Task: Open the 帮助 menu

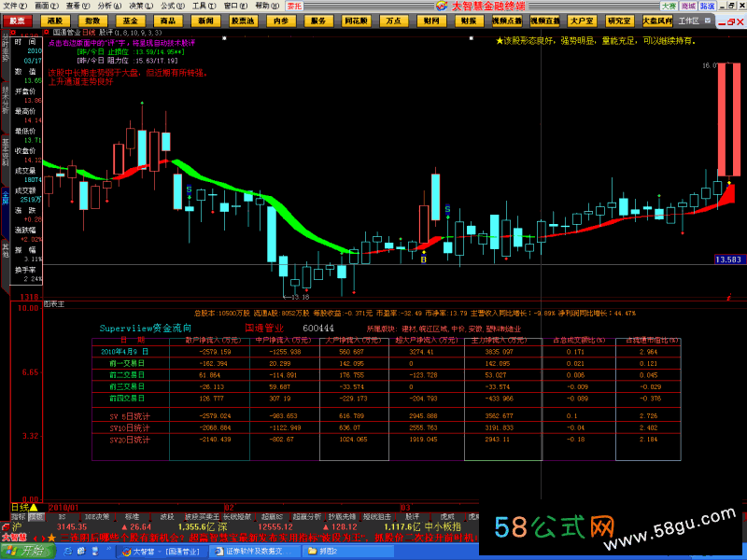Action: click(x=266, y=6)
